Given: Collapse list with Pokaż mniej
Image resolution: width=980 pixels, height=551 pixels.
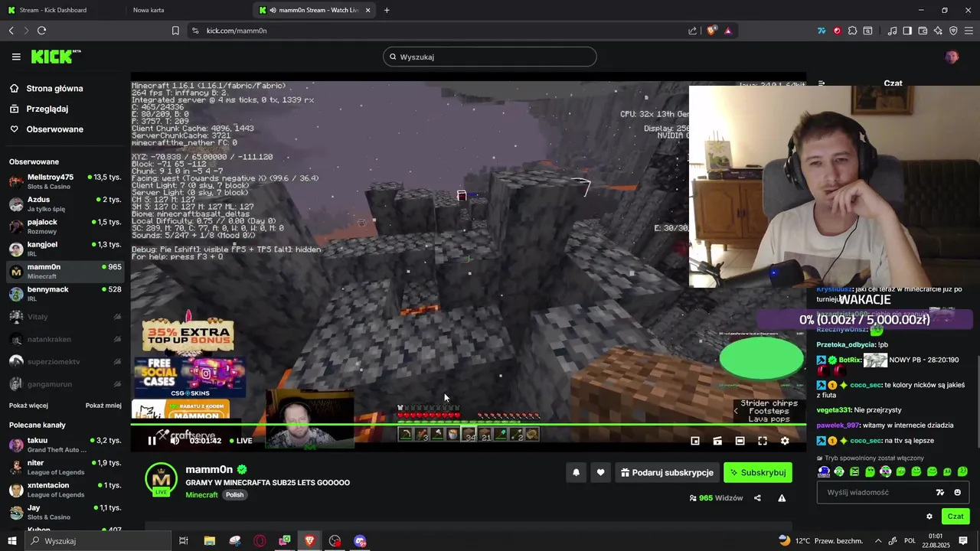Looking at the screenshot, I should pyautogui.click(x=103, y=406).
